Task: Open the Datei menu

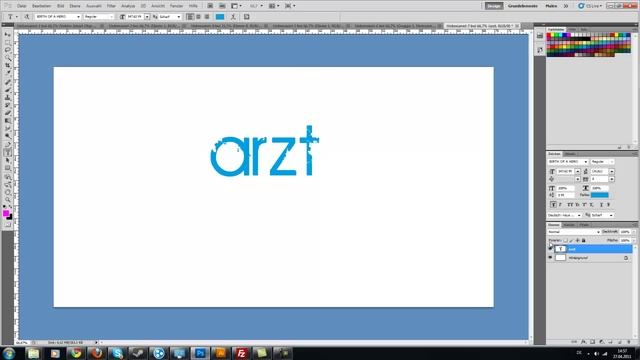Action: coord(22,6)
